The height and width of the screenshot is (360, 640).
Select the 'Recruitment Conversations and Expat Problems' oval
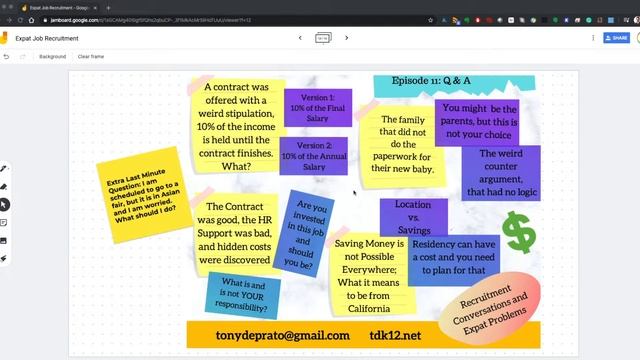(x=490, y=309)
